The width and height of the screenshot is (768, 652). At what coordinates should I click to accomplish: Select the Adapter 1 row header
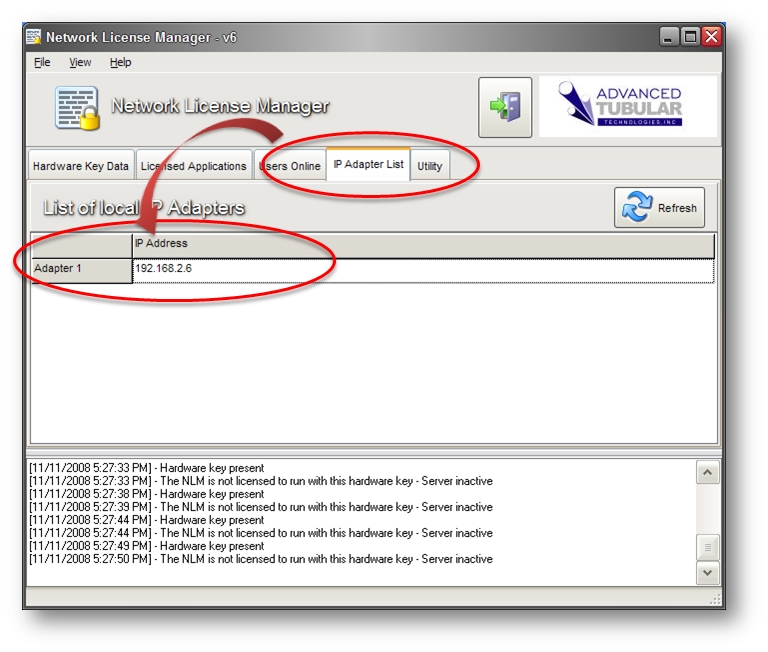click(82, 269)
